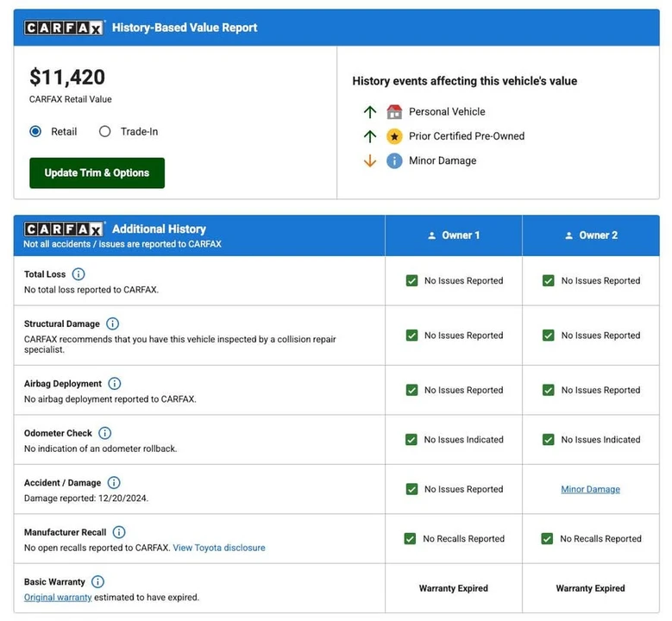
Task: Click Airbag Deployment checkmark under Owner 1
Action: point(411,390)
